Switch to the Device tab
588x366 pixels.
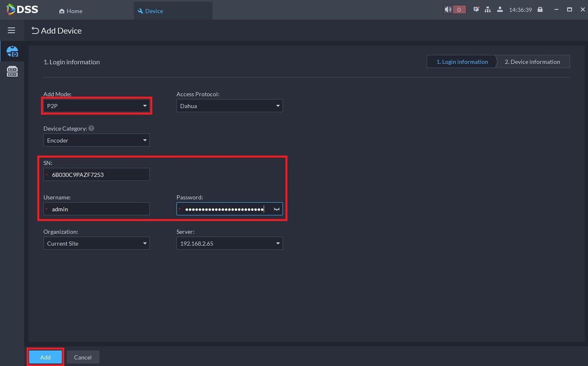pos(173,10)
